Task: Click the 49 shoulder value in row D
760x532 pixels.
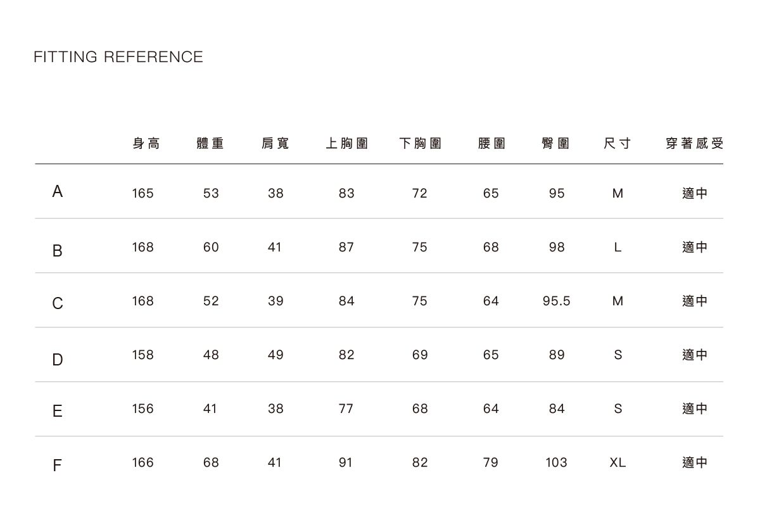Action: [275, 355]
